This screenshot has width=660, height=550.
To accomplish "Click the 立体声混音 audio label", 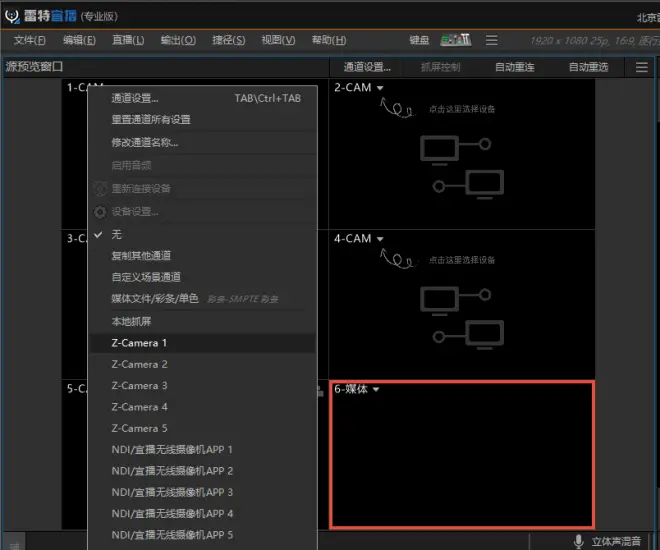I will point(616,541).
